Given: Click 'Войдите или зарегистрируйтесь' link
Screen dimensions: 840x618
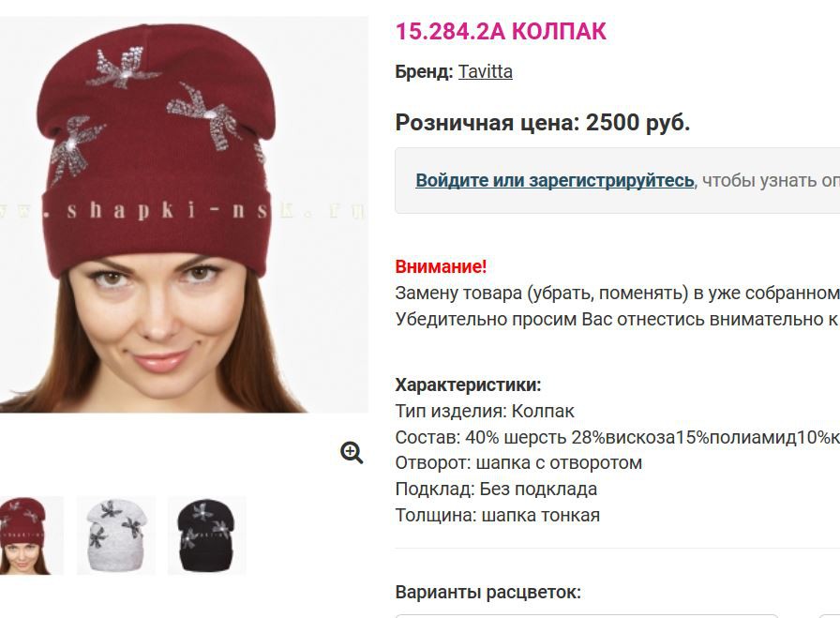Looking at the screenshot, I should pos(555,180).
